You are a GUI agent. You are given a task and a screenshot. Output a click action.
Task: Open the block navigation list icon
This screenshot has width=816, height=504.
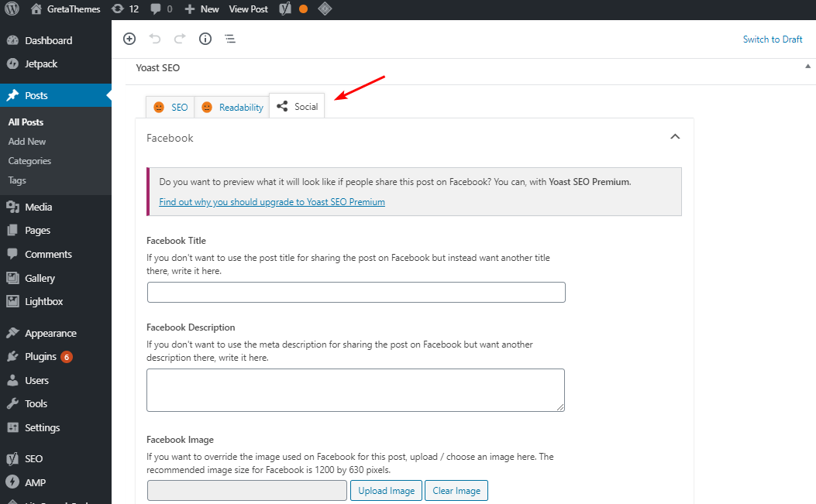(230, 39)
